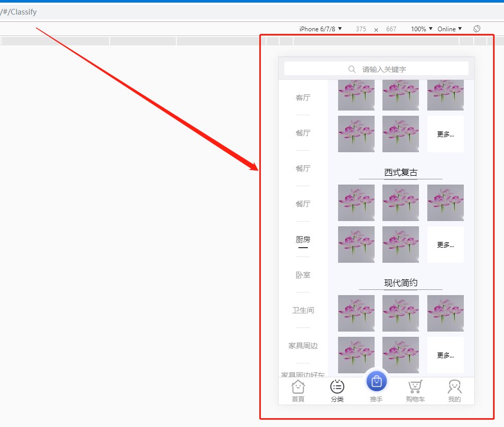This screenshot has width=504, height=427.
Task: Open the 购物车 shopping cart tab
Action: click(x=415, y=391)
